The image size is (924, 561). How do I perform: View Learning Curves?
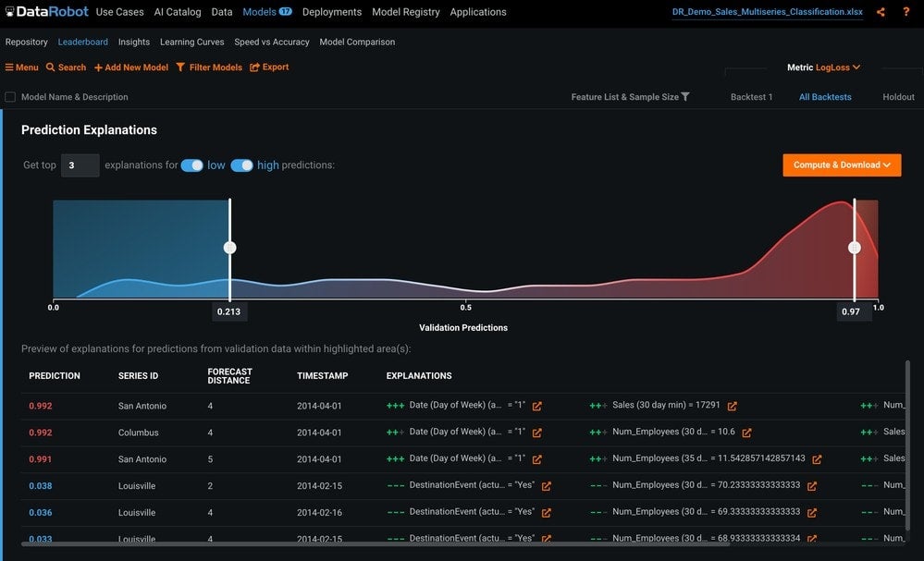point(192,42)
